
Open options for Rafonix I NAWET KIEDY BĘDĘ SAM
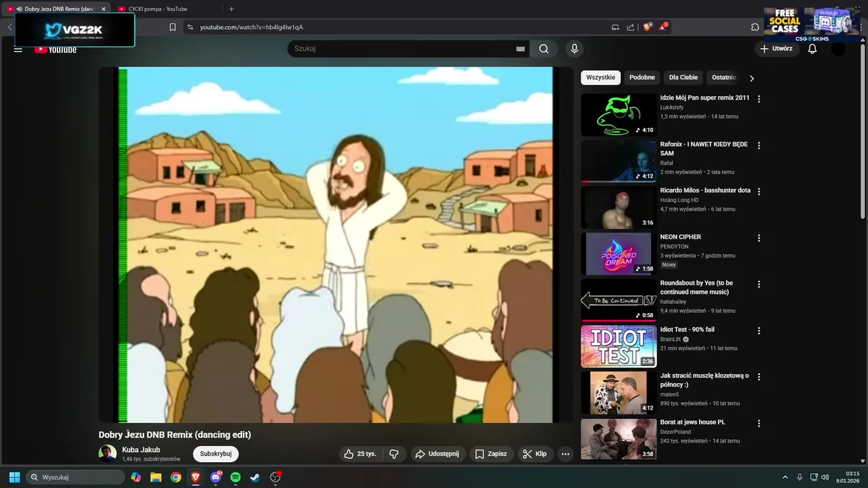759,146
